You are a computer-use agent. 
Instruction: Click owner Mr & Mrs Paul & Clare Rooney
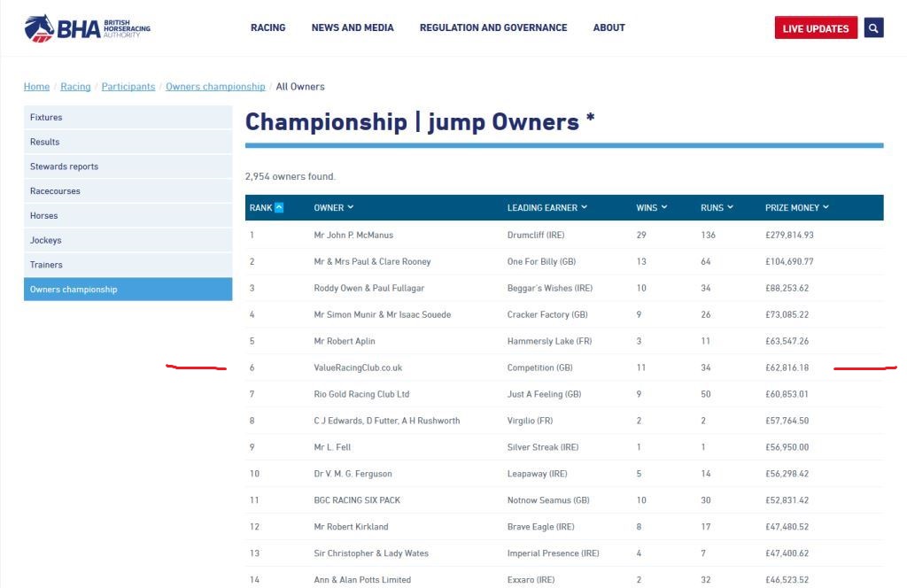(x=373, y=262)
